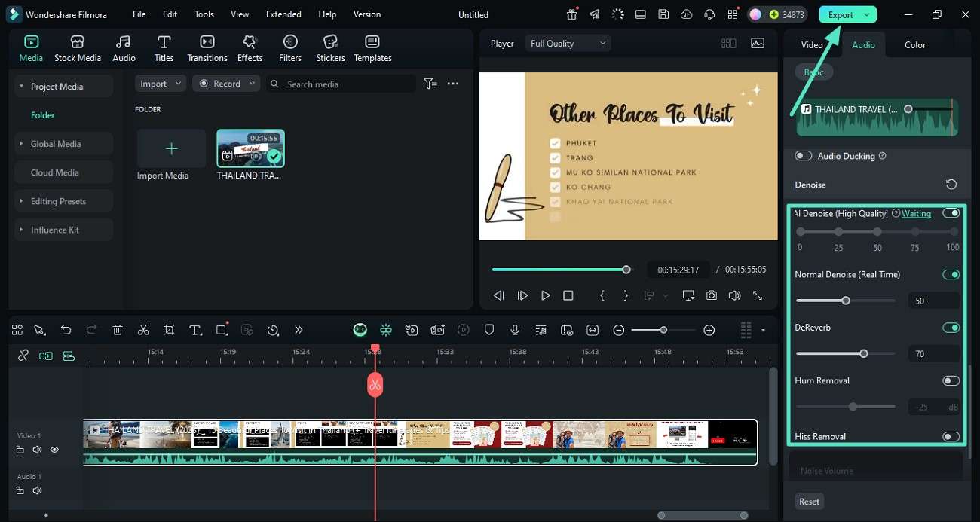Open the Full Quality player dropdown

[x=568, y=44]
